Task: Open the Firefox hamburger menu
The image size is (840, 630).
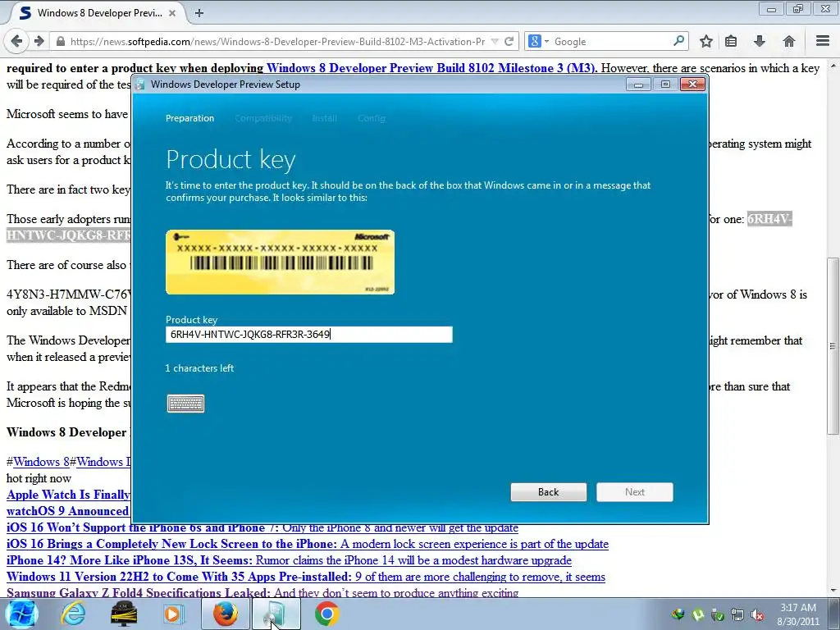Action: (x=823, y=41)
